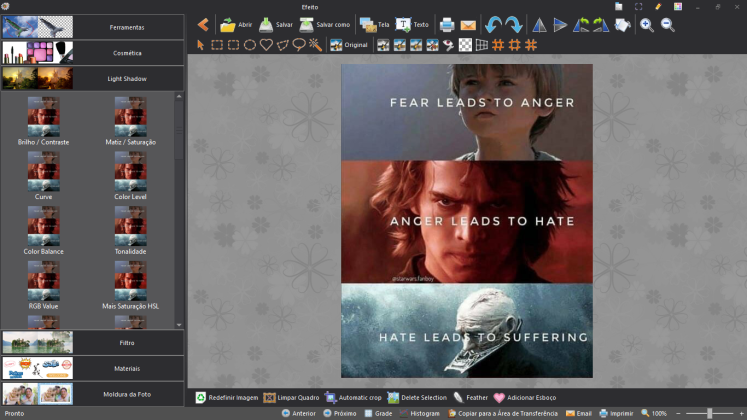
Task: Click Copiar para a Área de Transferência
Action: [x=503, y=413]
